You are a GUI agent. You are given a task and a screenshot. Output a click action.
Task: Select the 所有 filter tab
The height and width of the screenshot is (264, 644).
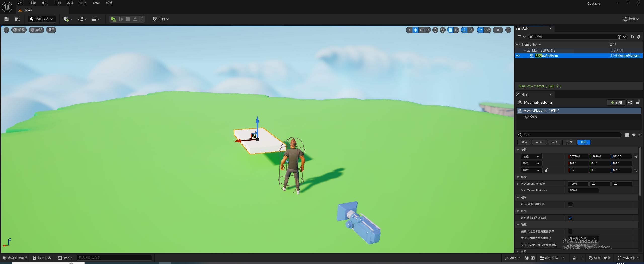(584, 142)
